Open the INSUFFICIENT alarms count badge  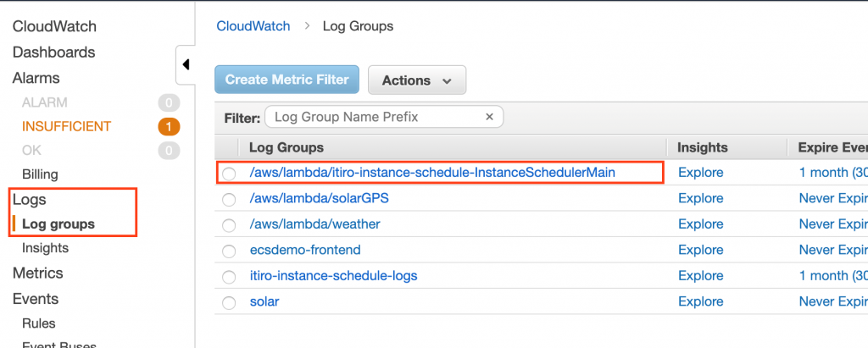pos(169,127)
